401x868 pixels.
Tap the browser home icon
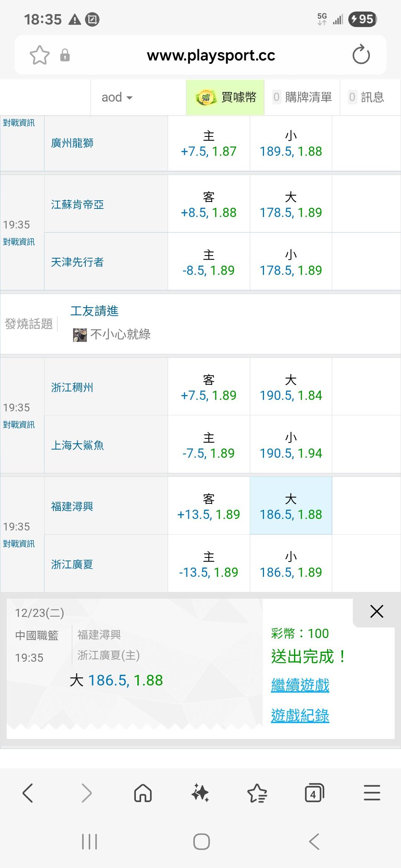[x=143, y=793]
